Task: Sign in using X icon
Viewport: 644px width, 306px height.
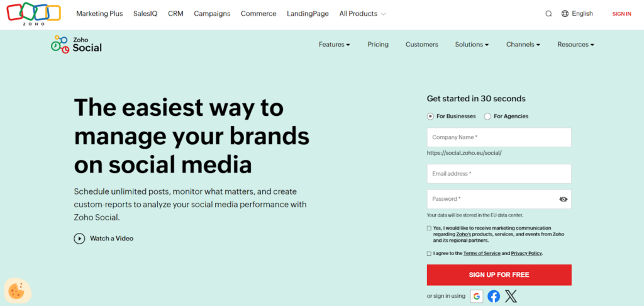Action: (511, 296)
